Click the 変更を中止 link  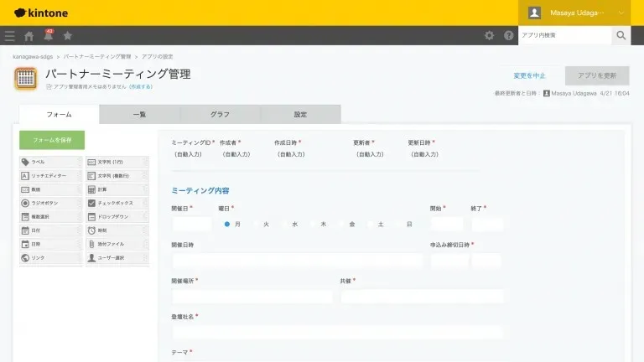click(x=528, y=75)
